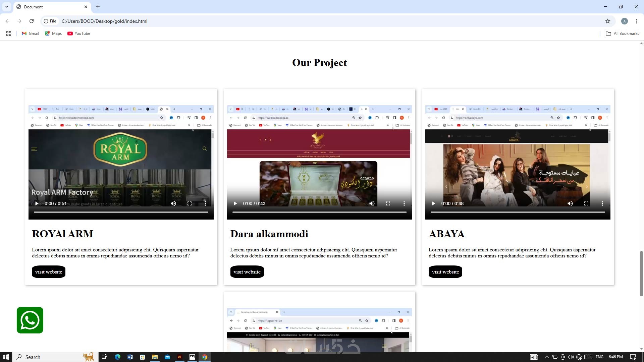Viewport: 644px width, 362px height.
Task: Play the ROYAl ARM project video
Action: [37, 203]
